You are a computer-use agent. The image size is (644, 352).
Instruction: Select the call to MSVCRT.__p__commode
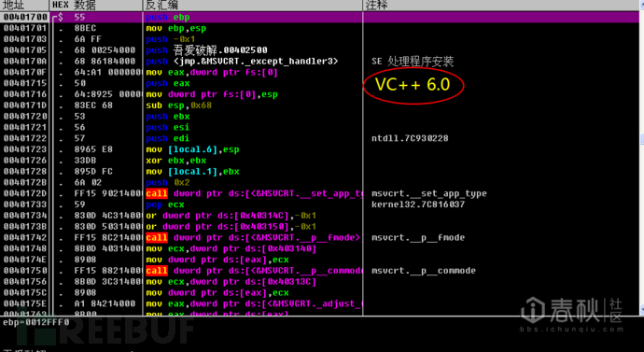[254, 271]
